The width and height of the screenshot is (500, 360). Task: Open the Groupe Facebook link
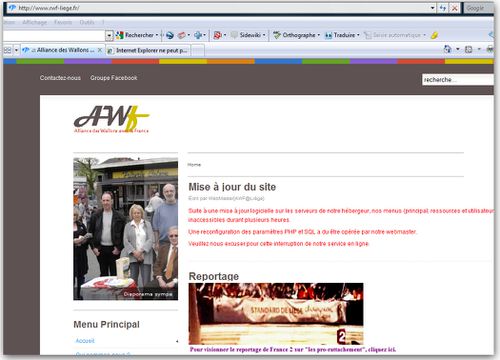(x=114, y=78)
